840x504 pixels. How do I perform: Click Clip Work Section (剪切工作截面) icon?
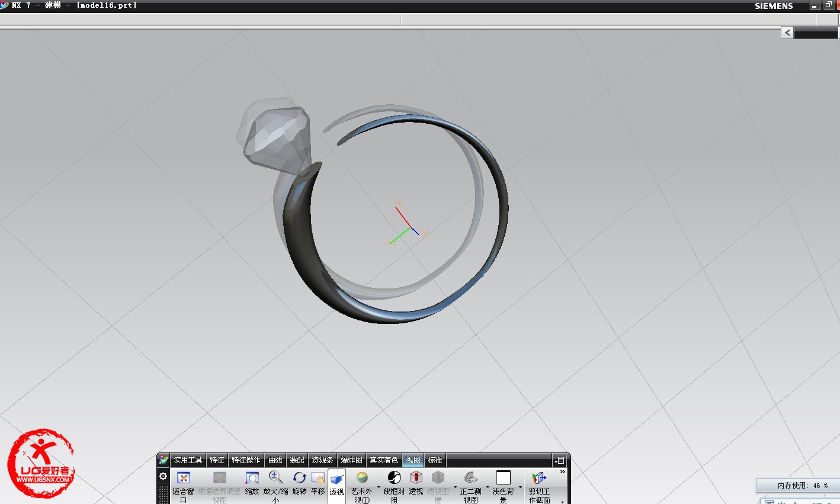click(x=538, y=477)
